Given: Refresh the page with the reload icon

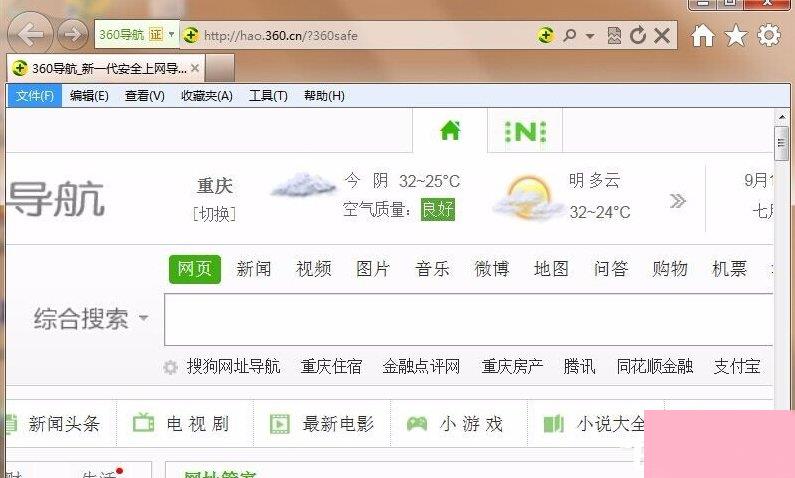Looking at the screenshot, I should (638, 35).
